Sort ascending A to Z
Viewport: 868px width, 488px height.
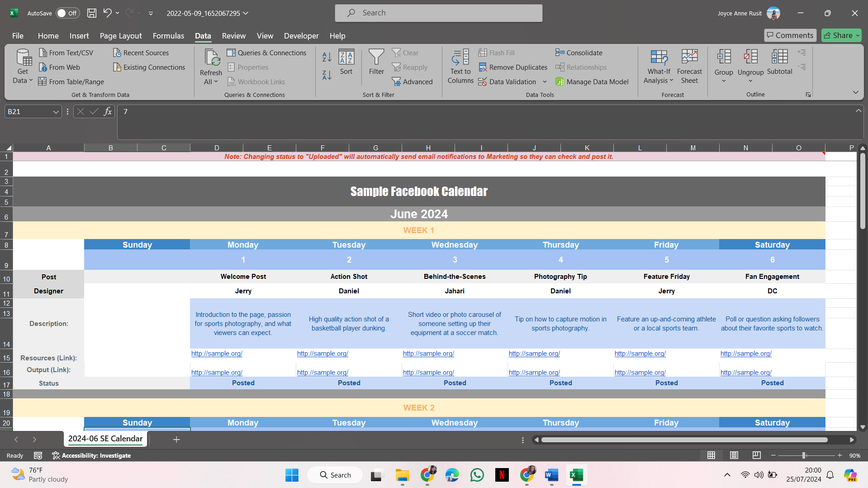[x=327, y=57]
